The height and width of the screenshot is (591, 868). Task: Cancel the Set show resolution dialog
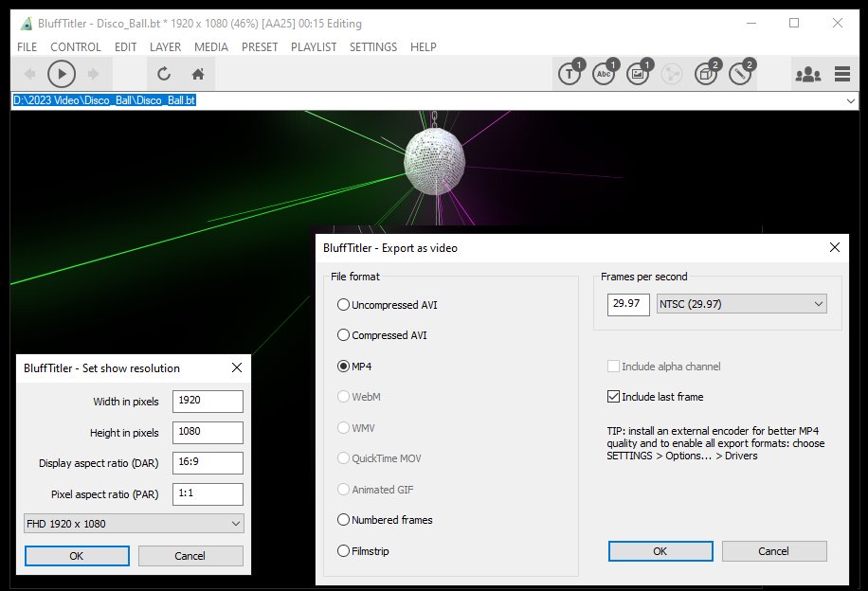coord(190,556)
